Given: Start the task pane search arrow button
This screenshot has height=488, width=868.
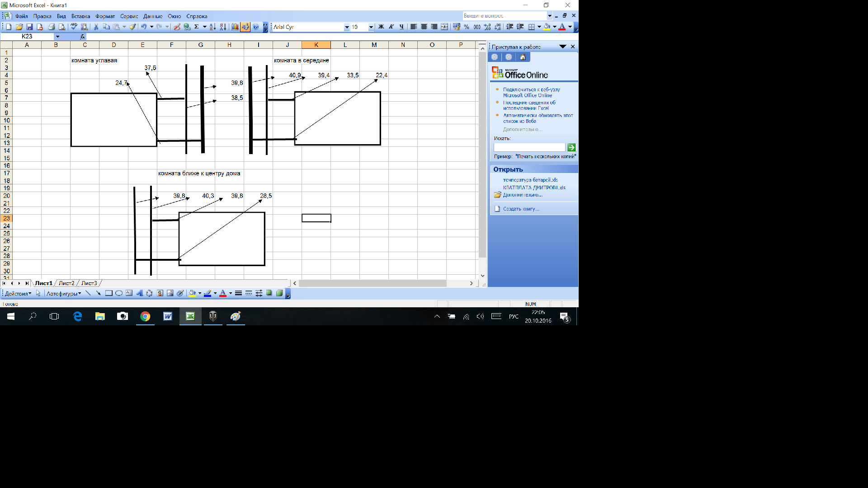Looking at the screenshot, I should (571, 147).
